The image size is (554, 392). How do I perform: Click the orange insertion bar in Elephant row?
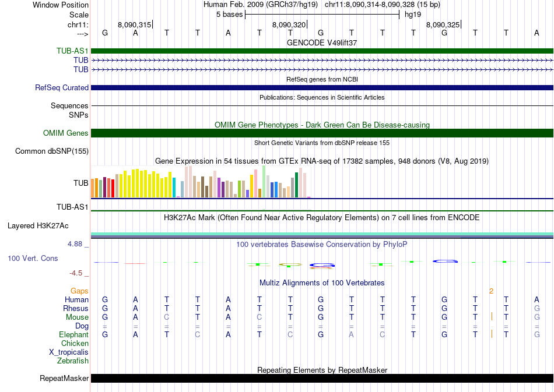492,334
